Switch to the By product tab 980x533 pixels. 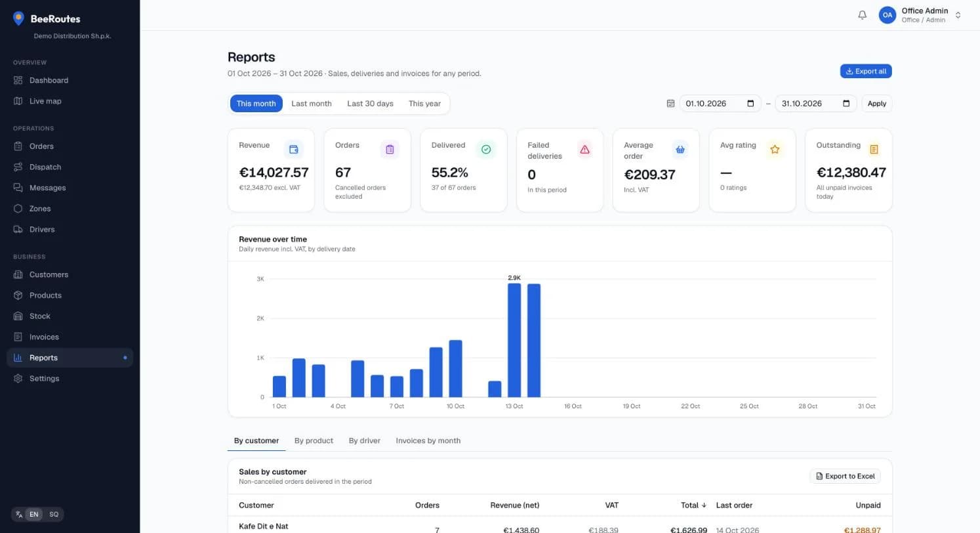click(x=314, y=440)
